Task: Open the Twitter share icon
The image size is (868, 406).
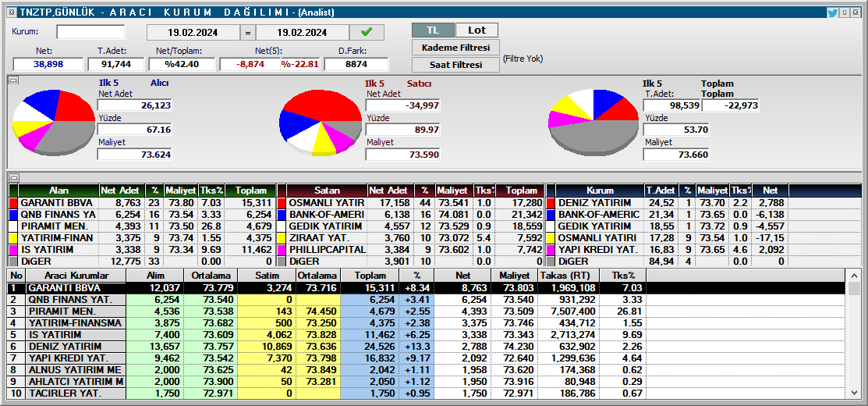Action: [832, 12]
